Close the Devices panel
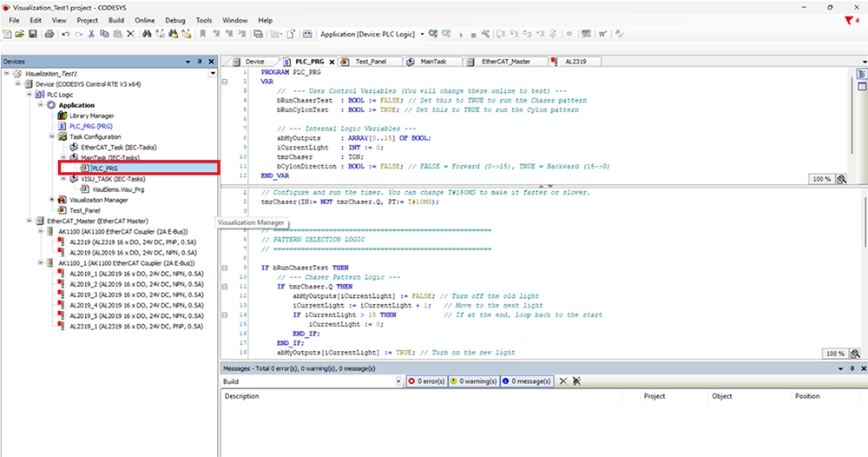Screen dimensions: 868x457 [211, 62]
